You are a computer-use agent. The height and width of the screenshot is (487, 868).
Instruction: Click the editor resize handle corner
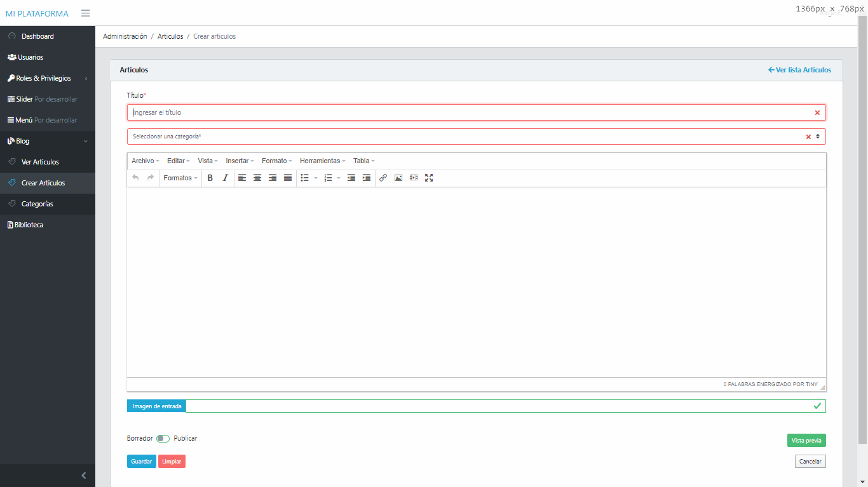click(823, 387)
